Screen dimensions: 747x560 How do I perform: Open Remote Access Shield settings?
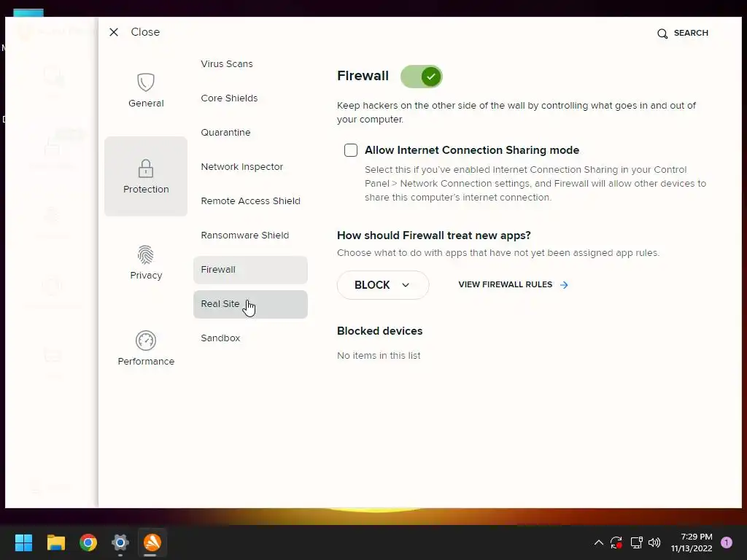click(251, 201)
